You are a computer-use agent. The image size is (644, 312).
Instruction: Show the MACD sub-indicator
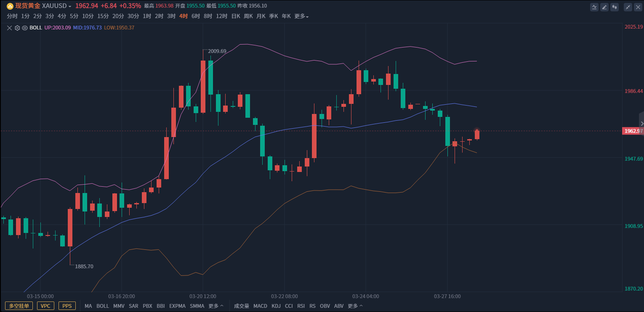[260, 306]
